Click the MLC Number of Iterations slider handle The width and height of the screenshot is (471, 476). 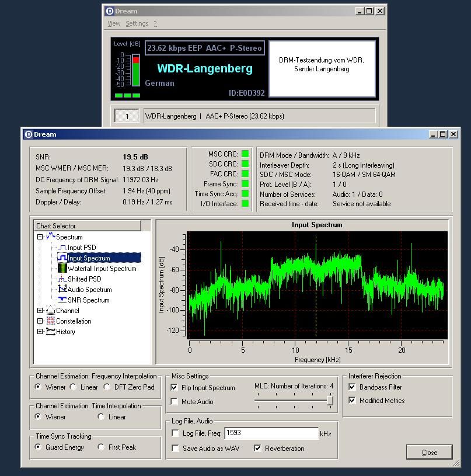point(330,401)
